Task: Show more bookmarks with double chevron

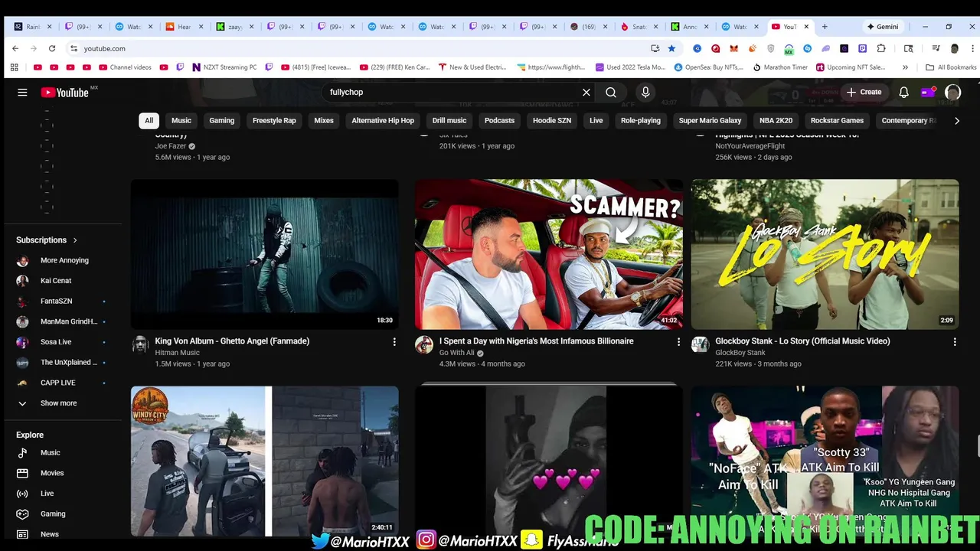Action: [x=906, y=67]
